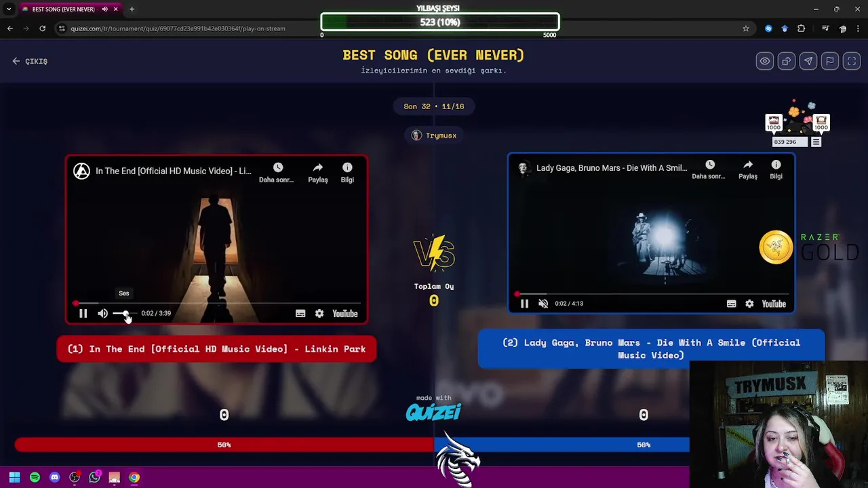Unmute the Die With A Smile video
Viewport: 868px width, 488px height.
(x=543, y=304)
